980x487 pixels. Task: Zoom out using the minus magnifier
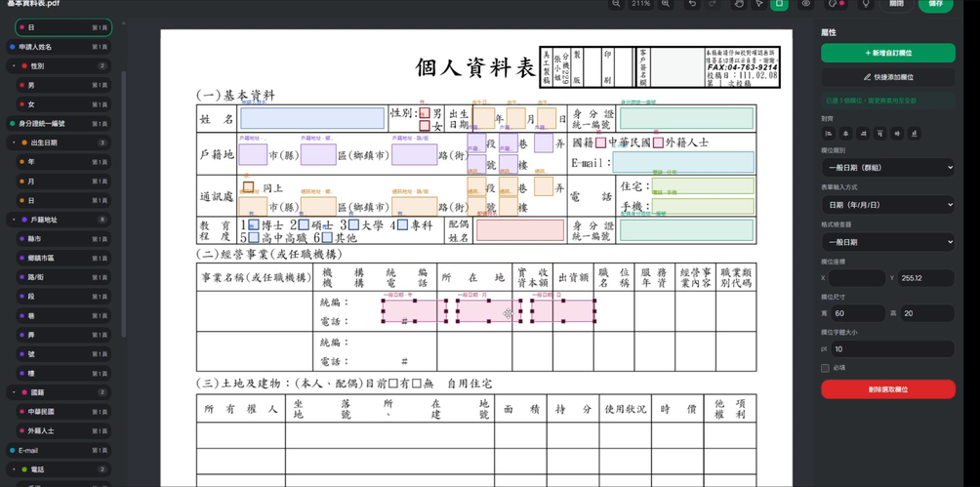[x=616, y=4]
